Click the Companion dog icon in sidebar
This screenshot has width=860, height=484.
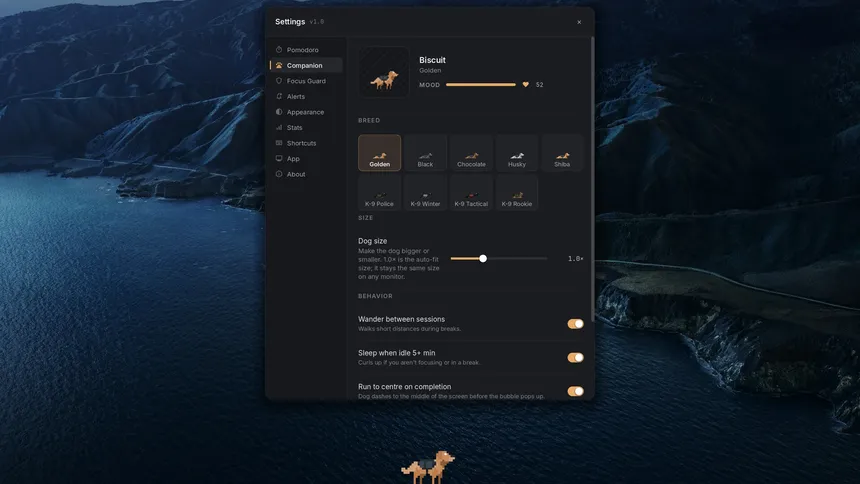tap(279, 65)
